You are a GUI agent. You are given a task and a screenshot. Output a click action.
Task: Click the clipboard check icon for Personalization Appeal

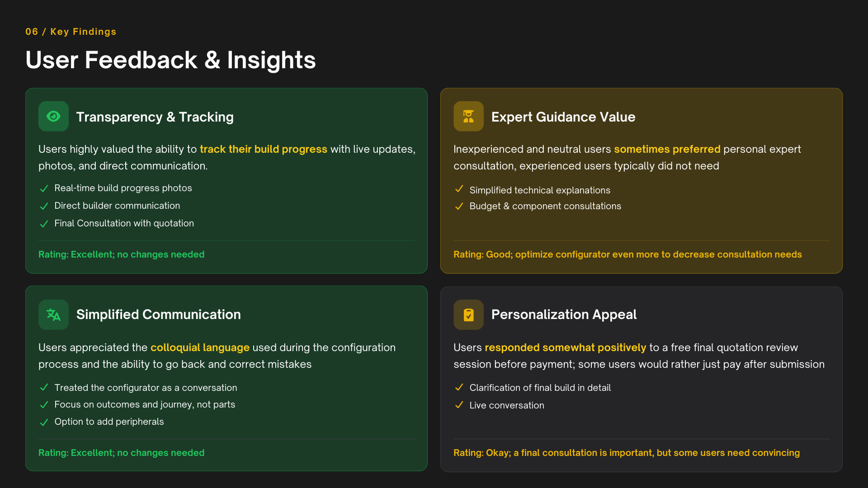point(468,315)
